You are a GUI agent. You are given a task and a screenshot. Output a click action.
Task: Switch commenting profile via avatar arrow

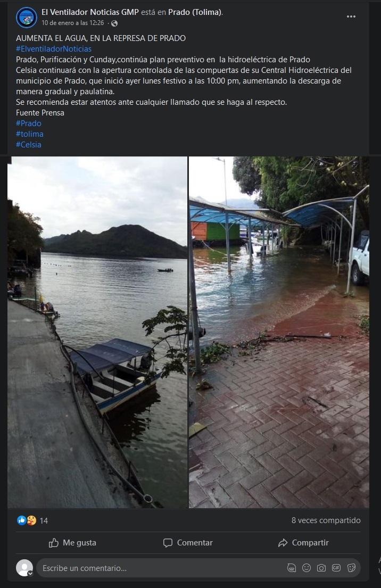pyautogui.click(x=30, y=574)
